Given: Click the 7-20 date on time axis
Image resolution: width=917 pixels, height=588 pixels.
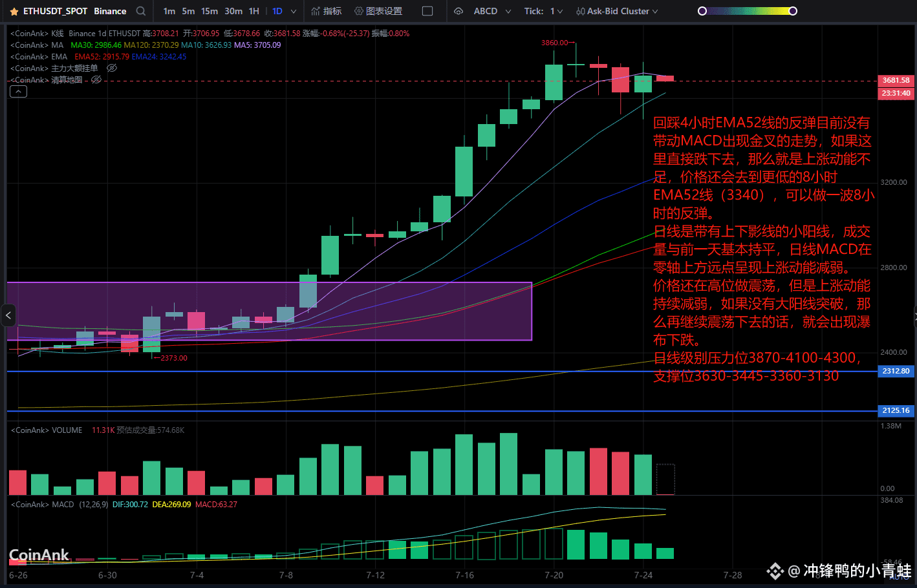Looking at the screenshot, I should [554, 575].
